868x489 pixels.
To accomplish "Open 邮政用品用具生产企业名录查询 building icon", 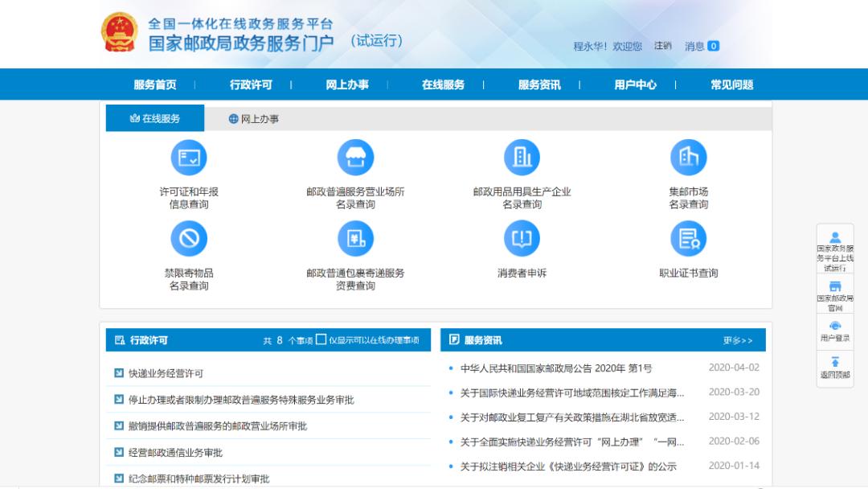I will (522, 158).
